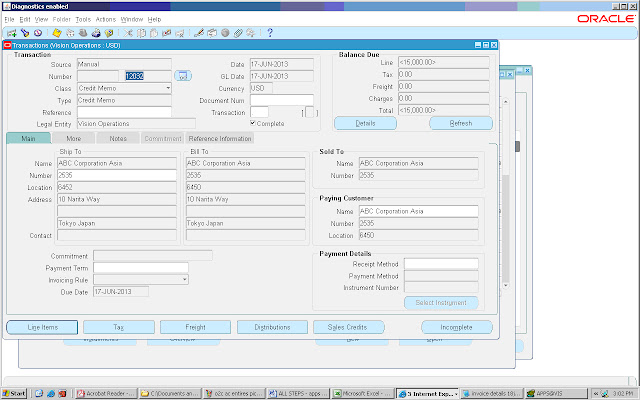The height and width of the screenshot is (400, 640).
Task: Click the Refresh button
Action: (461, 123)
